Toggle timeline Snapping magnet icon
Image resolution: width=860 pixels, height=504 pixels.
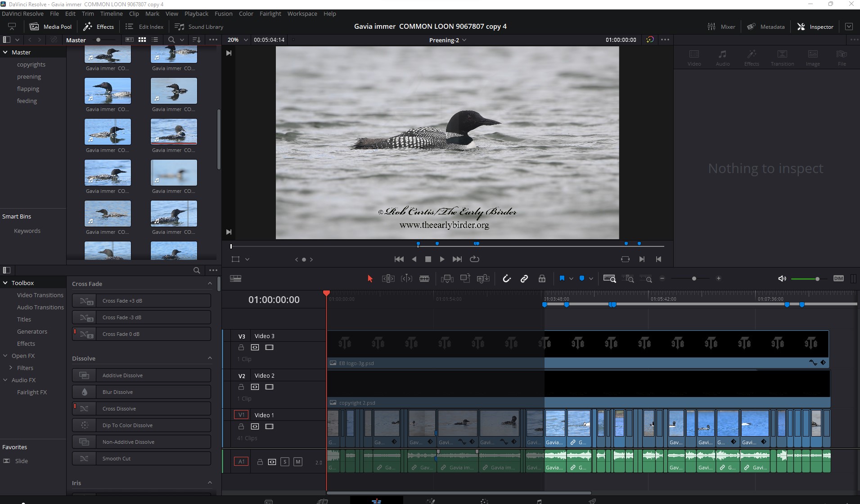(x=507, y=279)
